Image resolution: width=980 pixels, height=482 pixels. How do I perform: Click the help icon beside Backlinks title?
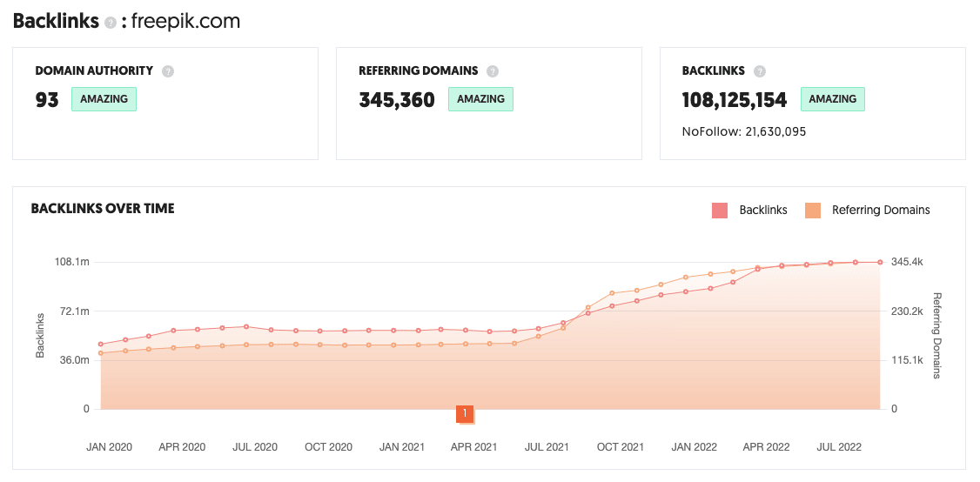(x=111, y=23)
